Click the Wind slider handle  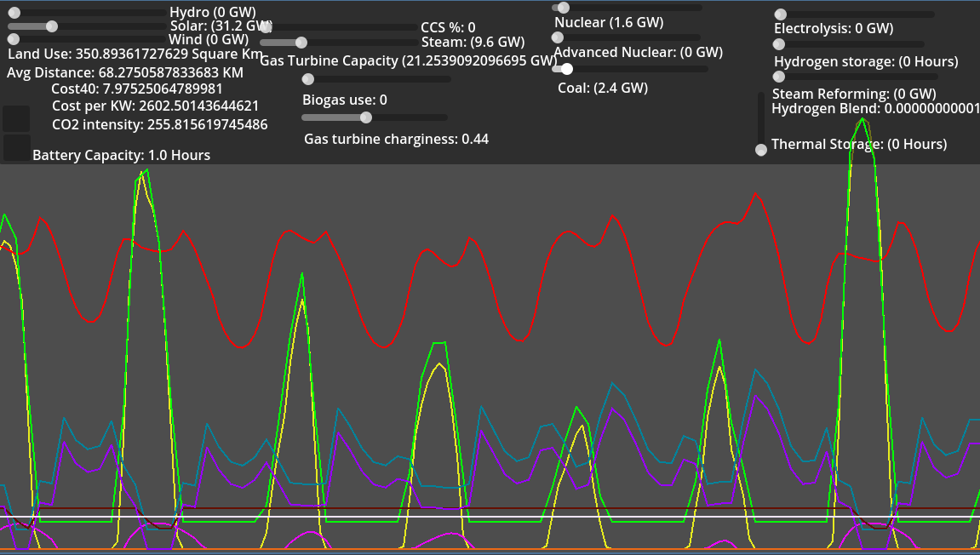pyautogui.click(x=14, y=39)
